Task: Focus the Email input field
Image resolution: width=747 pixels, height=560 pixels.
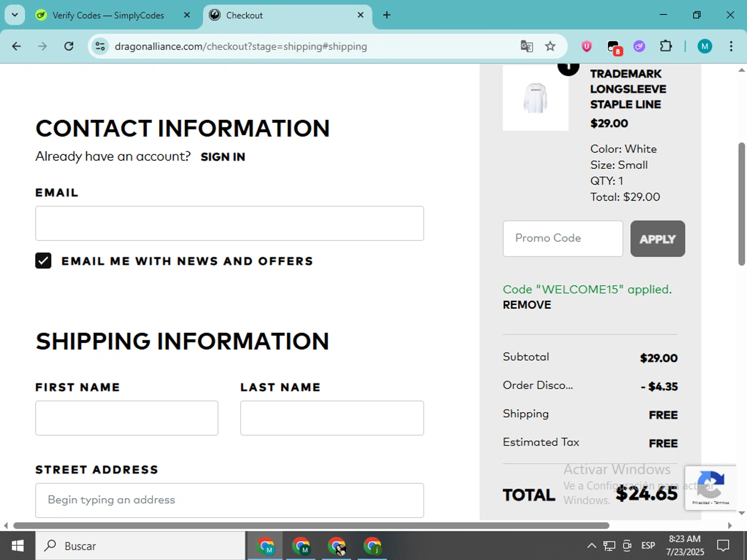Action: point(230,224)
